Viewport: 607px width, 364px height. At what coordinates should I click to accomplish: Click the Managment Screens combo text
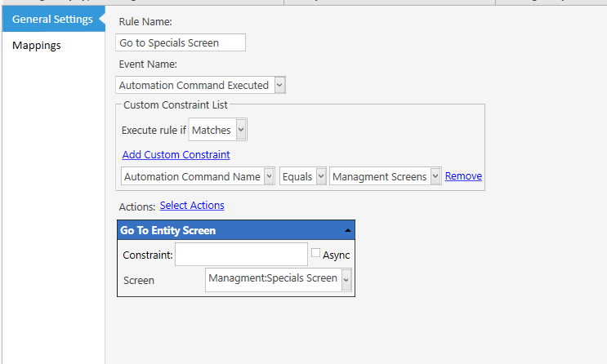[x=379, y=177]
